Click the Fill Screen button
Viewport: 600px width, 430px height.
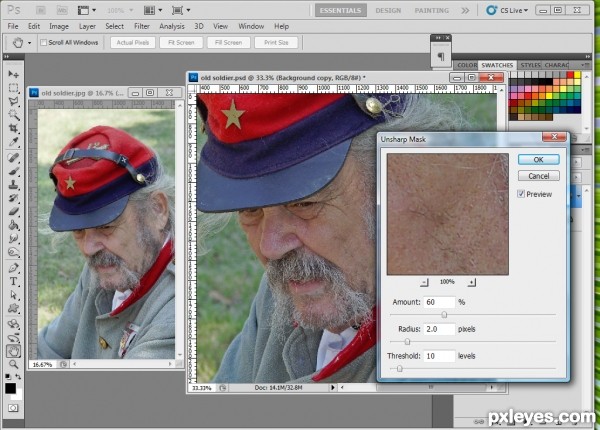point(228,42)
